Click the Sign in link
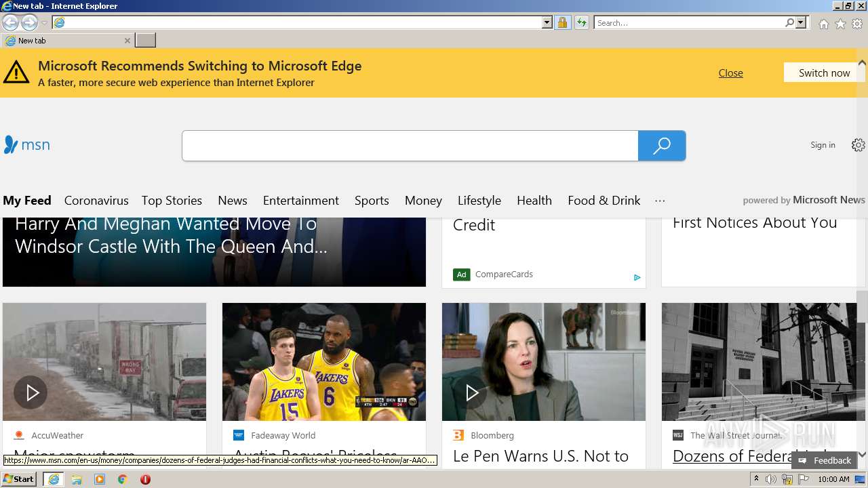868x488 pixels. [x=823, y=145]
